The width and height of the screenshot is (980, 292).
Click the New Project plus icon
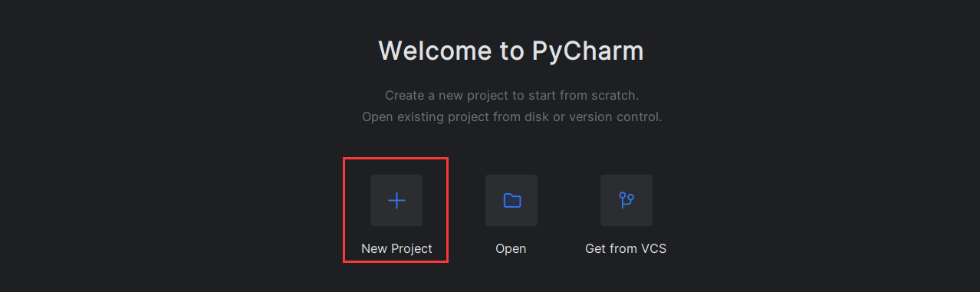(x=396, y=201)
